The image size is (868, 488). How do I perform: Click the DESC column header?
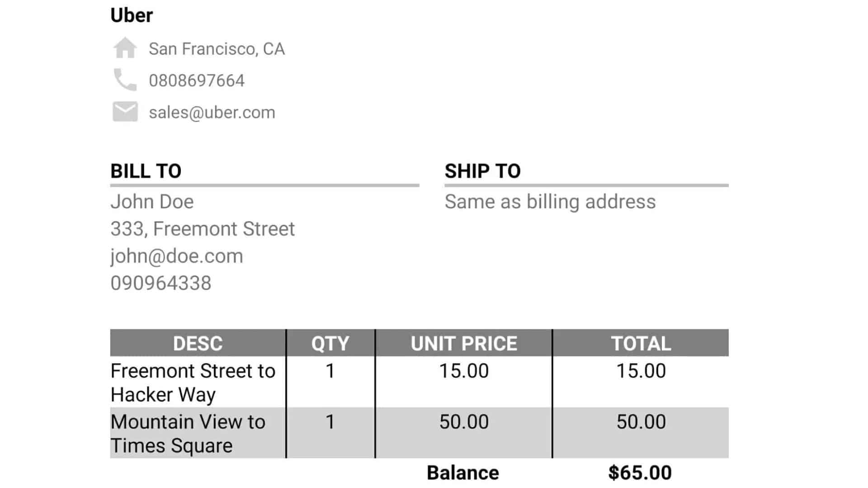click(198, 343)
